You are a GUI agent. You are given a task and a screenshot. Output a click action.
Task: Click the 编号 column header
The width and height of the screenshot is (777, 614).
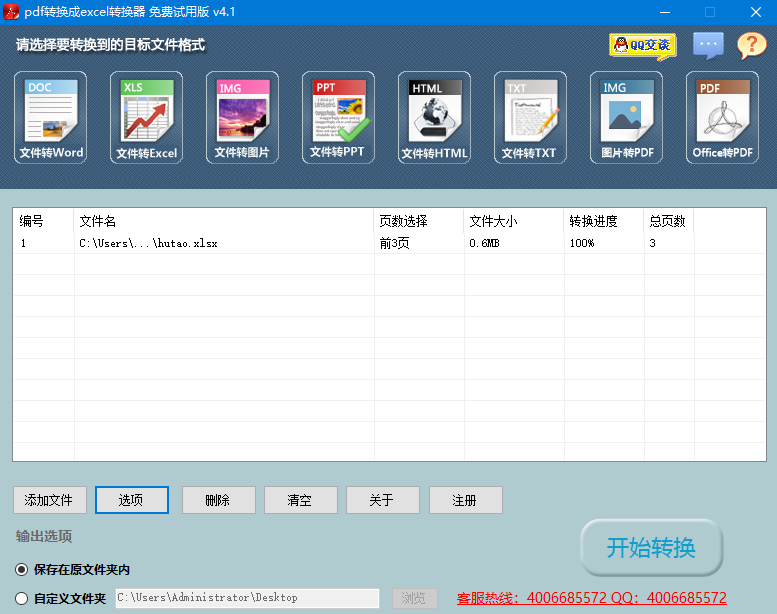coord(44,221)
